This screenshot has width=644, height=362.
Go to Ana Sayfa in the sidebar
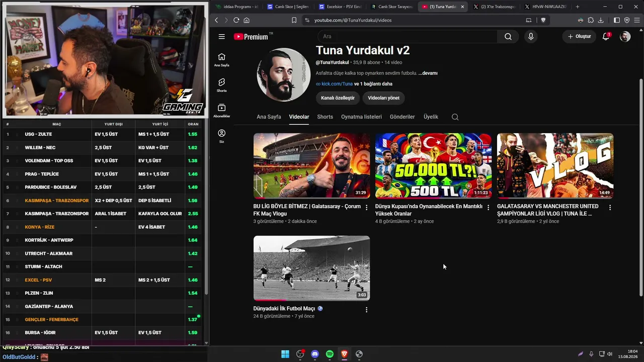tap(221, 59)
